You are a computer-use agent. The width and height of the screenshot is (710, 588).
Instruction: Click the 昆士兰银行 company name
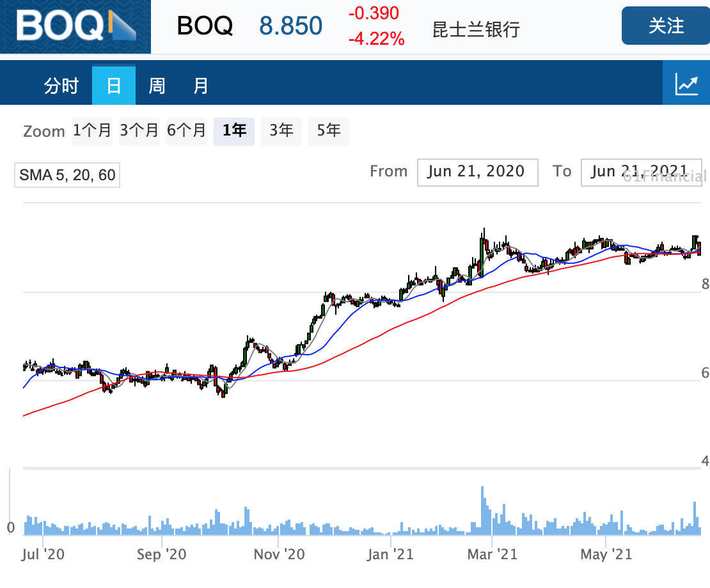click(x=476, y=30)
